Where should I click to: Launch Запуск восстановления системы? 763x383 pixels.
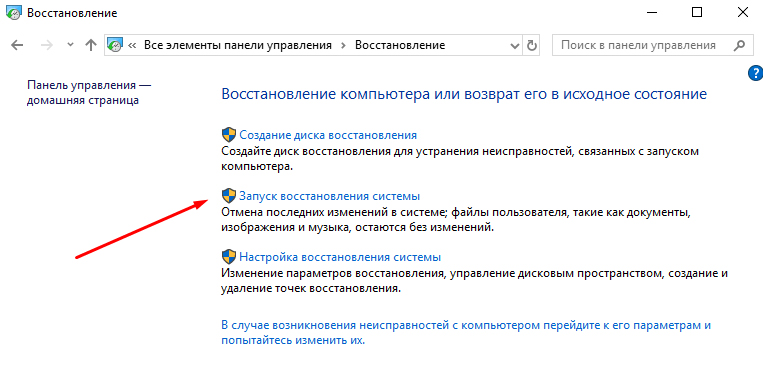[x=329, y=196]
